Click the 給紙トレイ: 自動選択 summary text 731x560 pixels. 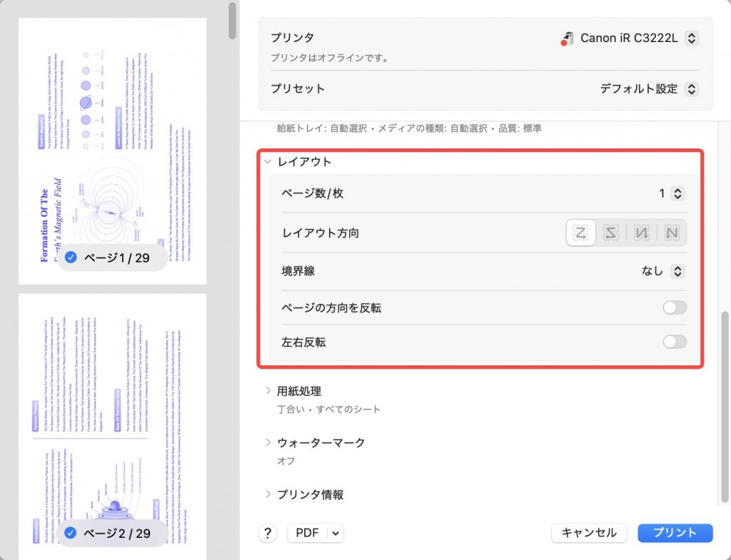[409, 128]
